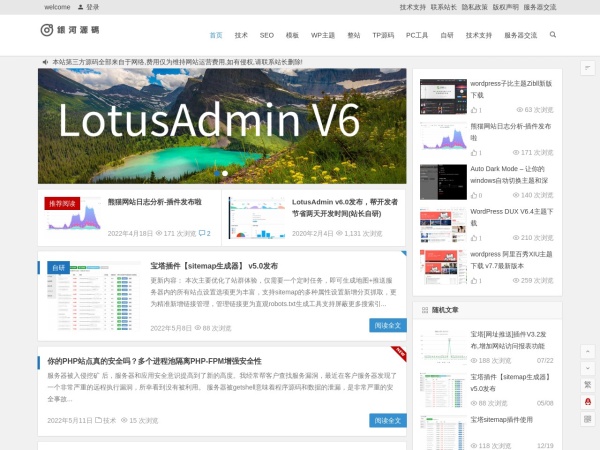Click the 随机文章 grid icon

pyautogui.click(x=425, y=310)
